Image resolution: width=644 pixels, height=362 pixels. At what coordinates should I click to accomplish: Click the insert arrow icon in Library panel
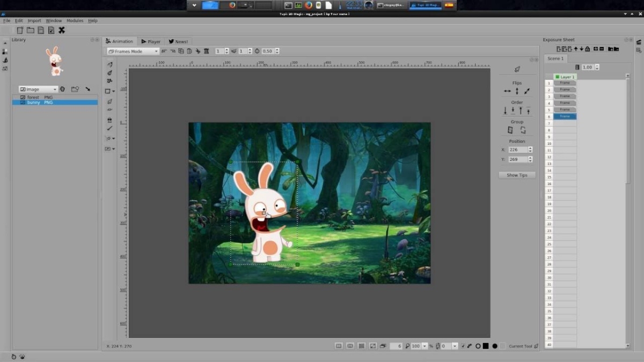(87, 89)
